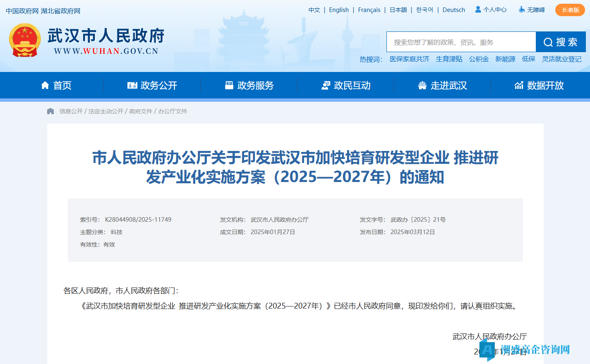Visit the 湖北省政府网 link
This screenshot has height=364, width=590.
click(x=60, y=11)
